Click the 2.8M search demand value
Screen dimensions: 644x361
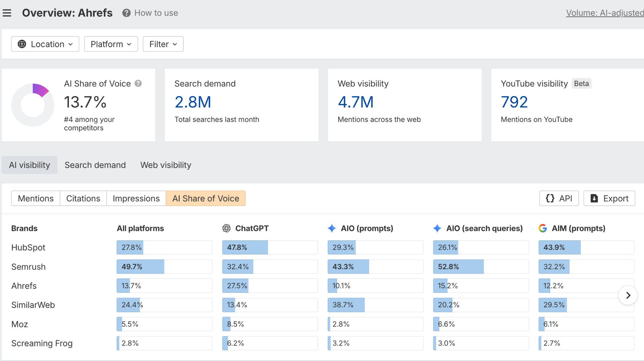click(x=193, y=102)
